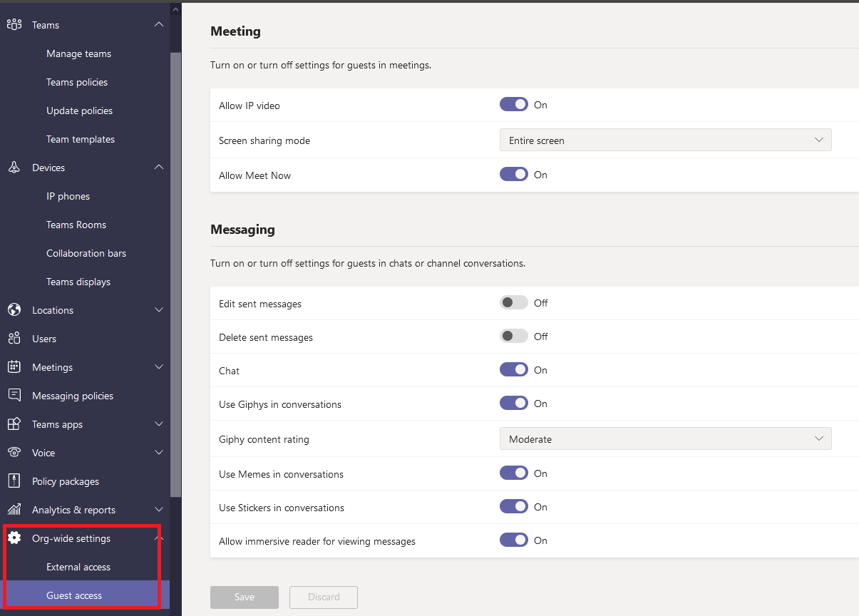Open Screen sharing mode dropdown

pos(666,140)
